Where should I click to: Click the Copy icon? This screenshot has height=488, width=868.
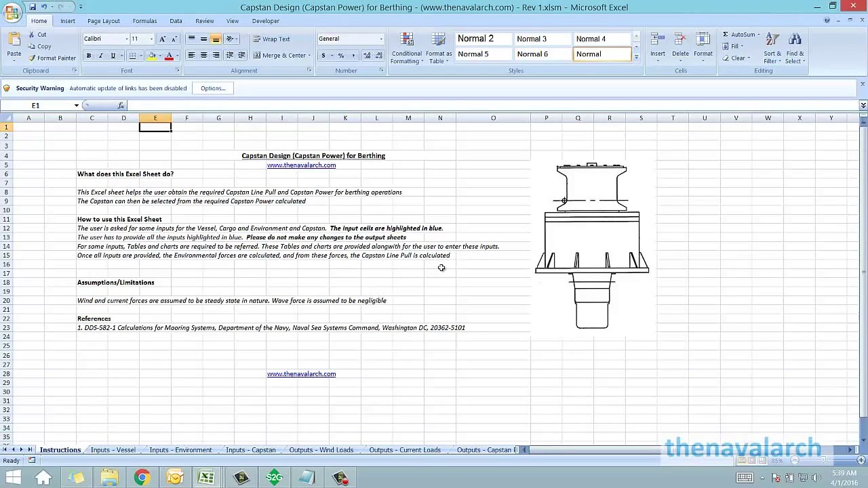pyautogui.click(x=32, y=46)
